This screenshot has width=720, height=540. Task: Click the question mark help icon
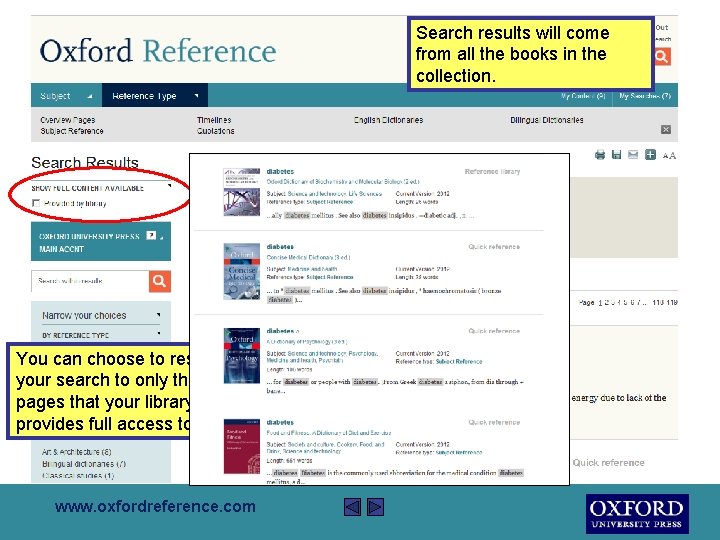click(x=151, y=235)
